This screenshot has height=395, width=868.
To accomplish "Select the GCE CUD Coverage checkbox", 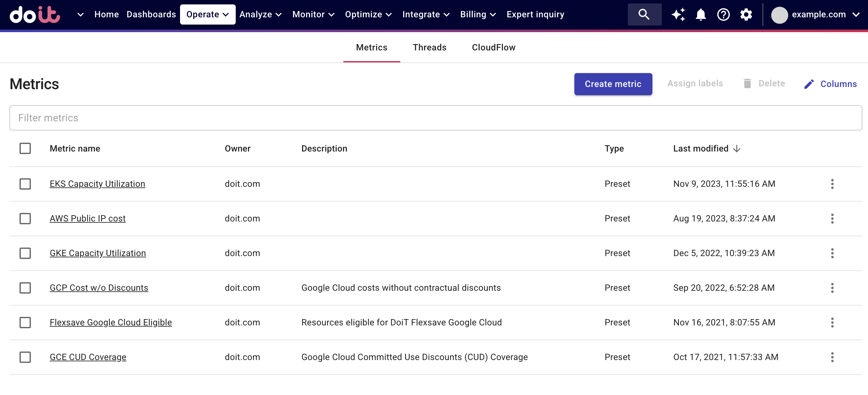I will [25, 357].
